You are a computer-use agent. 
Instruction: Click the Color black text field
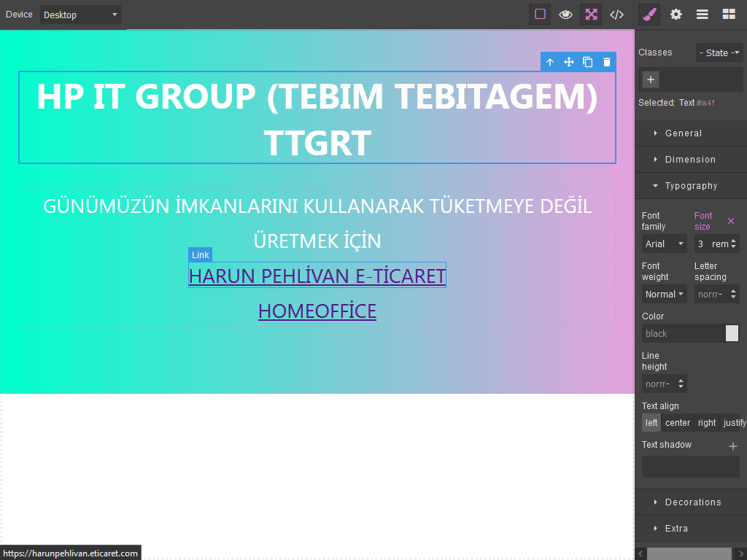pos(683,334)
